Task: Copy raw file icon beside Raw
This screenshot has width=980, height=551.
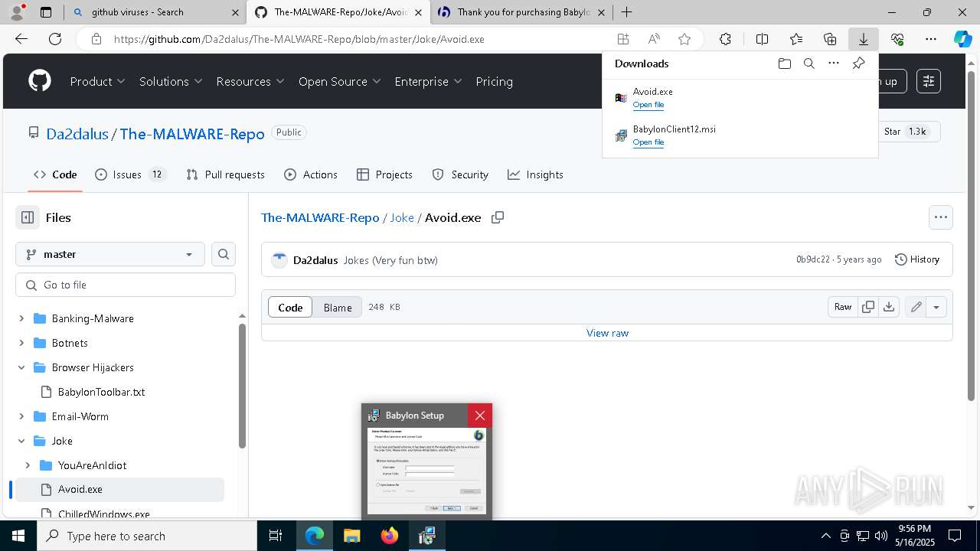Action: (x=868, y=307)
